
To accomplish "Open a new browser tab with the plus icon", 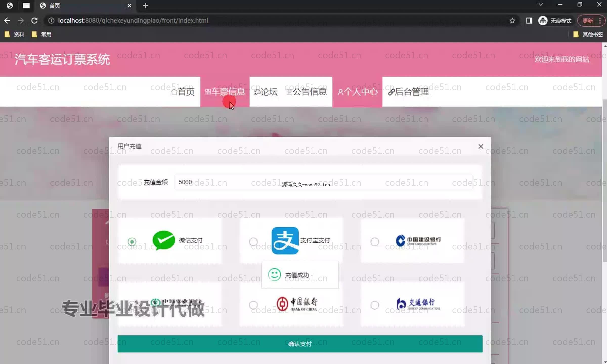I will pos(145,6).
